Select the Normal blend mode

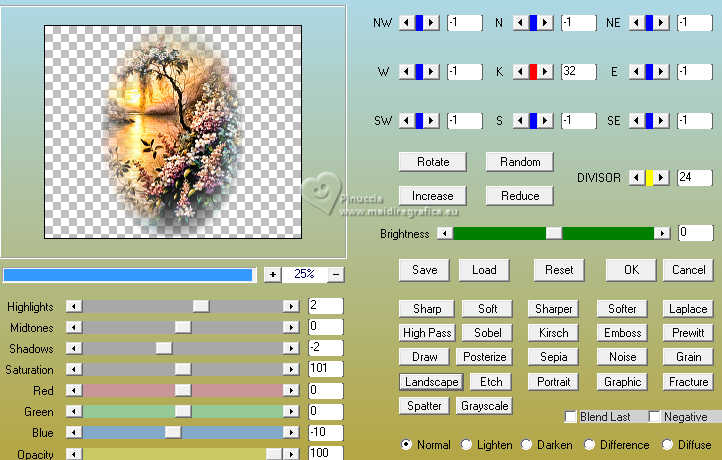[406, 445]
